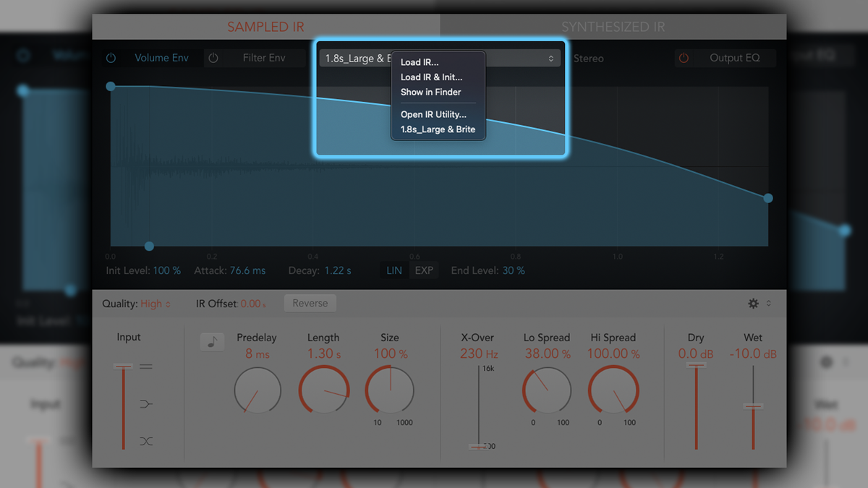Image resolution: width=868 pixels, height=488 pixels.
Task: Select the LIN curve mode
Action: coord(394,270)
